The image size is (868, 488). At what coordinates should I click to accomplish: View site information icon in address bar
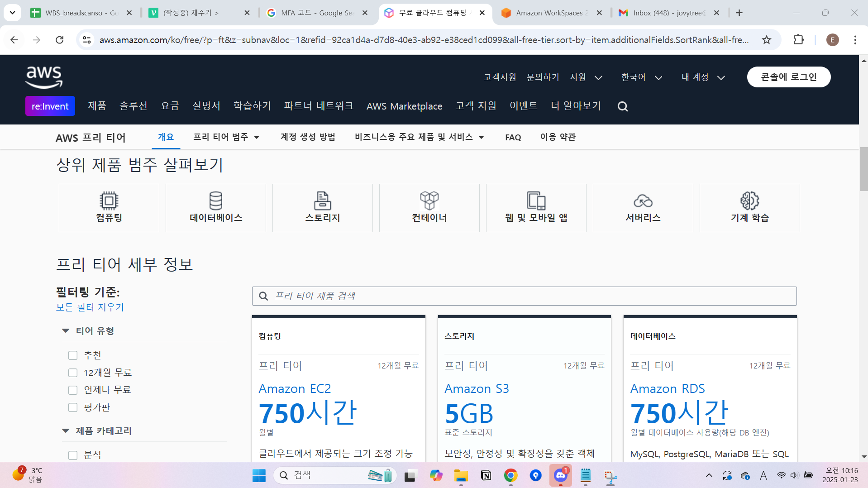[x=87, y=40]
